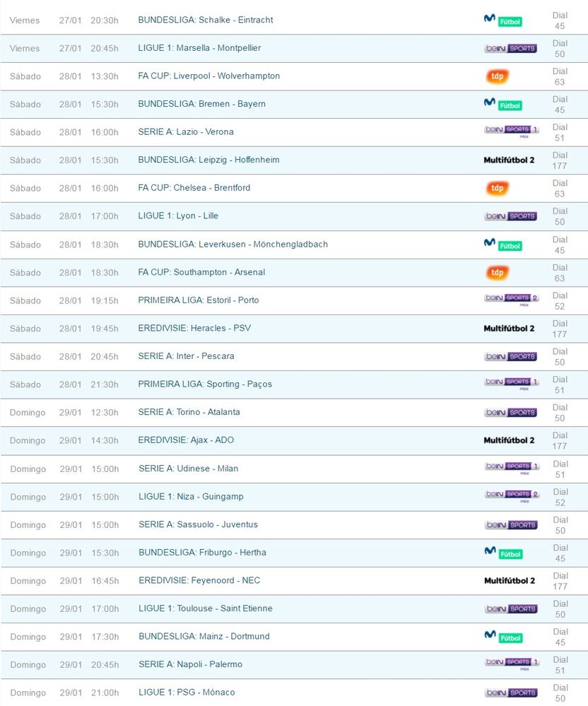Click Multifútbol 2 logo for Feyenoord - NEC
The image size is (588, 706).
[x=509, y=581]
